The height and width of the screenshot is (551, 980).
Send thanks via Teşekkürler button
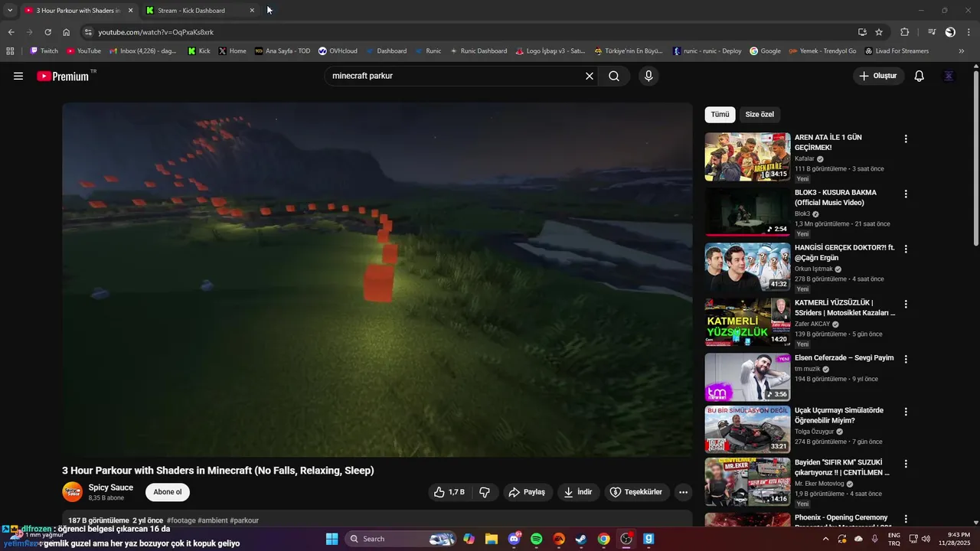pos(637,492)
